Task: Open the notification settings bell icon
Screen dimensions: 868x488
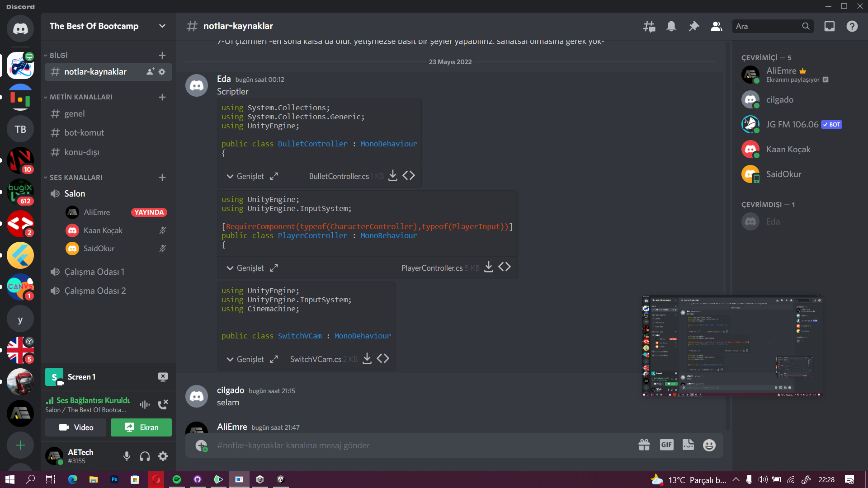Action: click(x=671, y=26)
